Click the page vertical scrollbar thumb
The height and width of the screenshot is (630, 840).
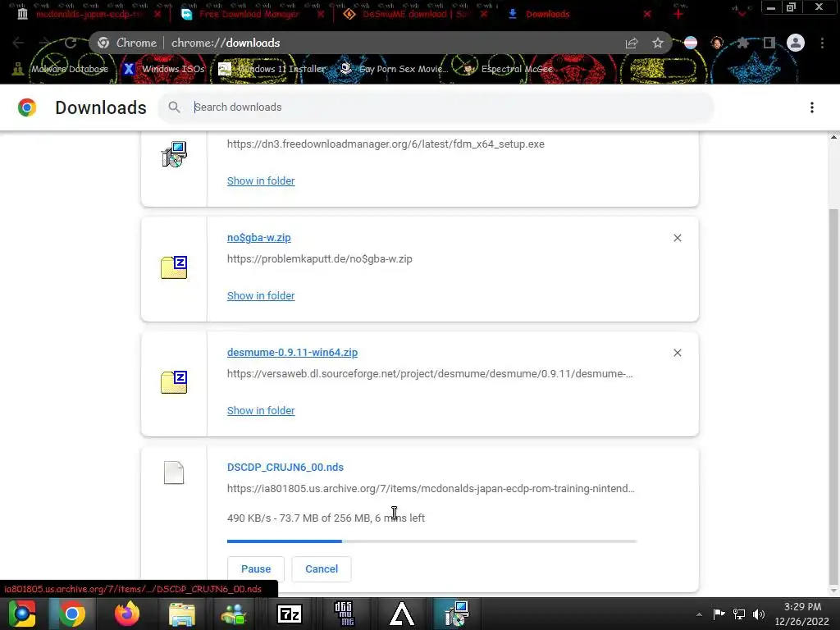[833, 396]
